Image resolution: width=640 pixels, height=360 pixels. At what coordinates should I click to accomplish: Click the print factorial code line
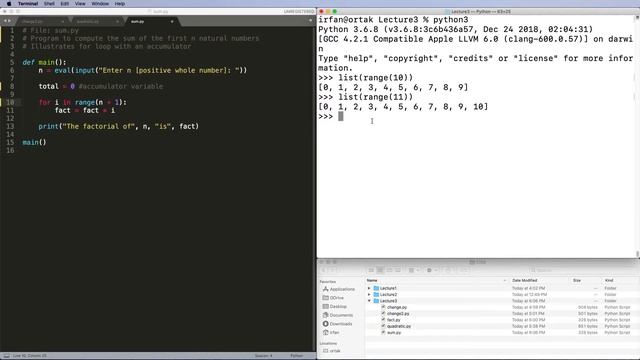tap(118, 127)
